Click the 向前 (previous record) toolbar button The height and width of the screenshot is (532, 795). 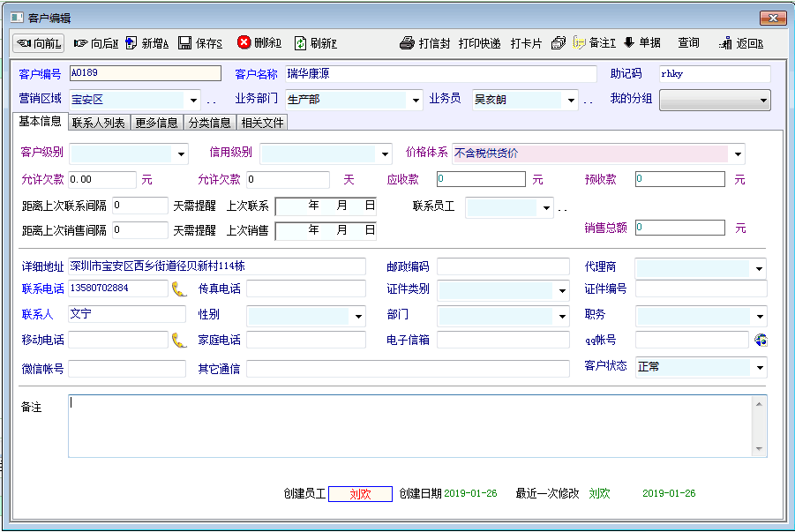click(x=38, y=43)
